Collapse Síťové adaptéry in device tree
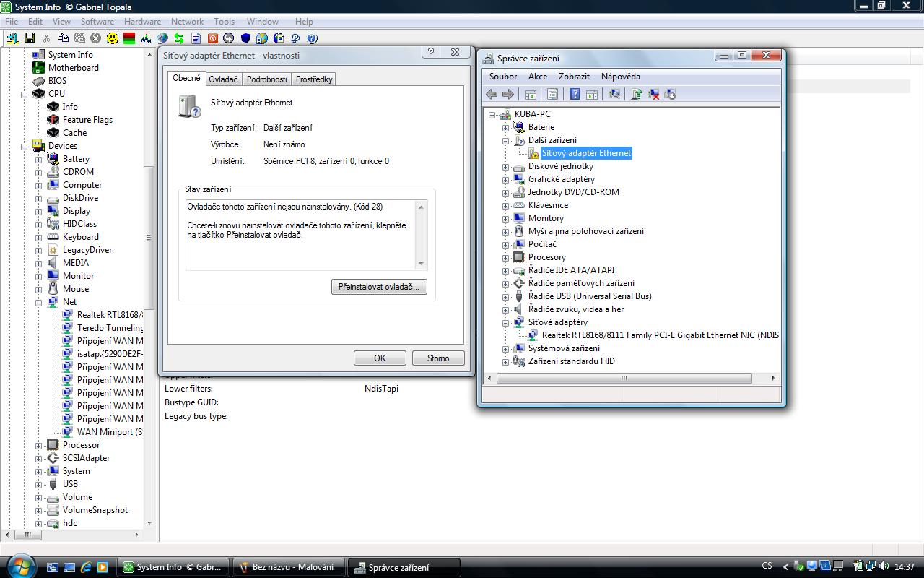Viewport: 924px width, 578px height. pos(506,322)
